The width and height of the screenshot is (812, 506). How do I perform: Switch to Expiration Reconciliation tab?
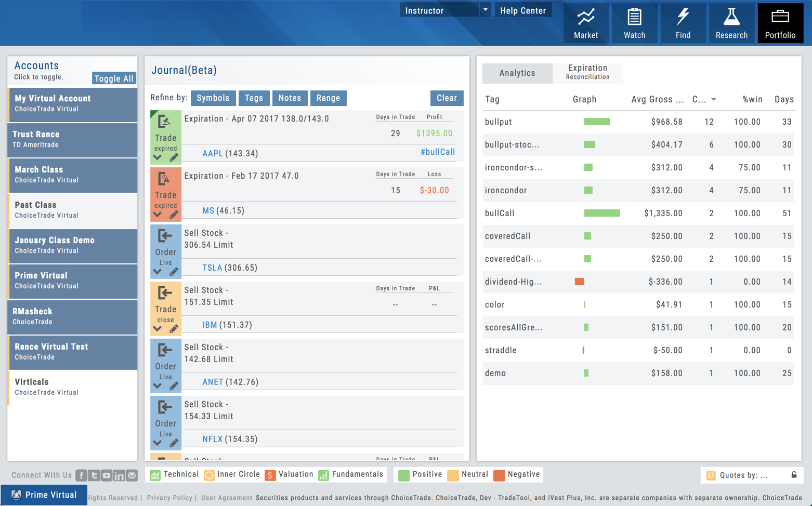pyautogui.click(x=587, y=72)
